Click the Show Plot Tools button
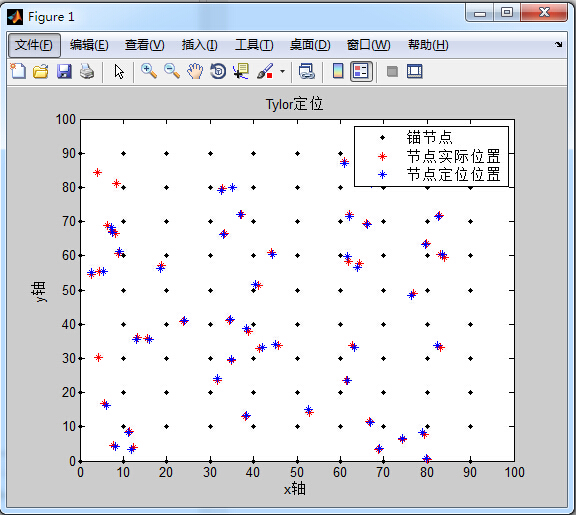The width and height of the screenshot is (576, 515). click(x=415, y=71)
